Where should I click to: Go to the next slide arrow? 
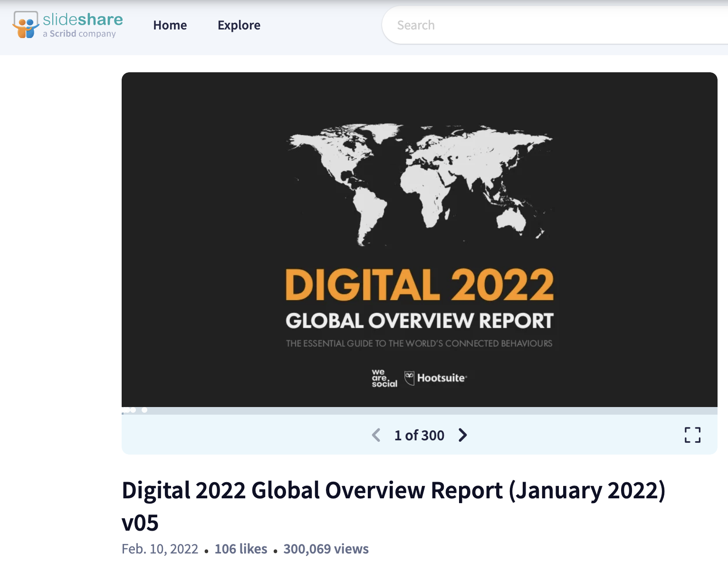(462, 435)
